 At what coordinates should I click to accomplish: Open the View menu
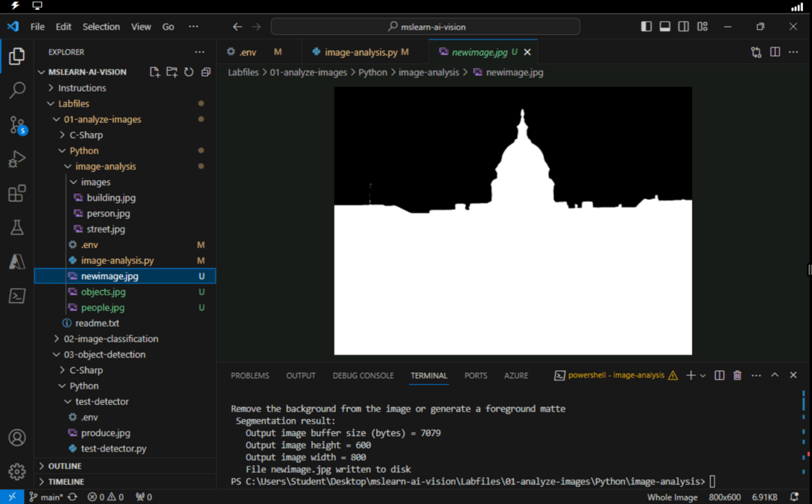pos(141,26)
